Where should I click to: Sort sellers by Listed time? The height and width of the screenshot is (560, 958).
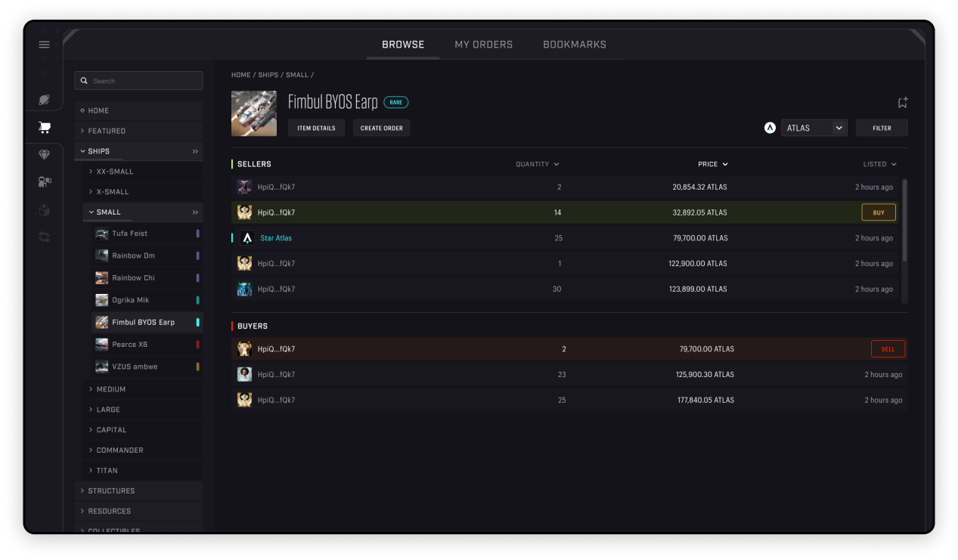coord(880,164)
